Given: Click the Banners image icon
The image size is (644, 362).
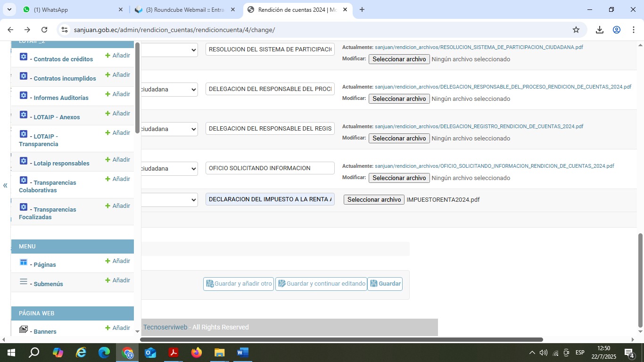Looking at the screenshot, I should (24, 329).
